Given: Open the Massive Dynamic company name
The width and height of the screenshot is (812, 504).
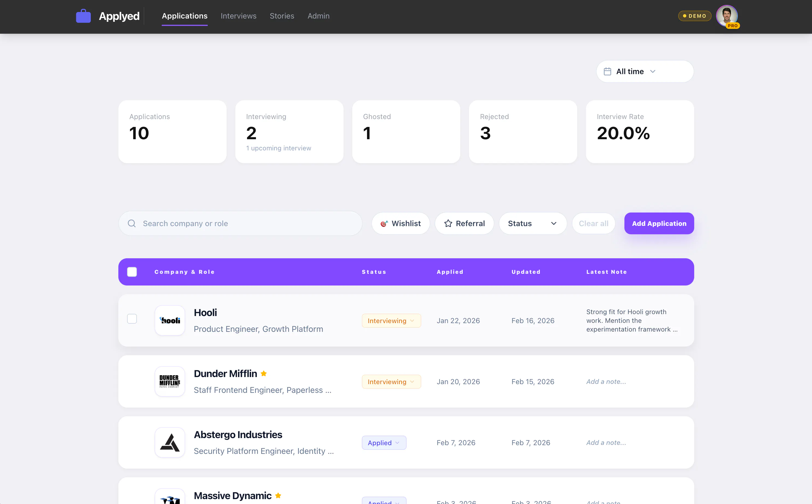Looking at the screenshot, I should coord(233,495).
